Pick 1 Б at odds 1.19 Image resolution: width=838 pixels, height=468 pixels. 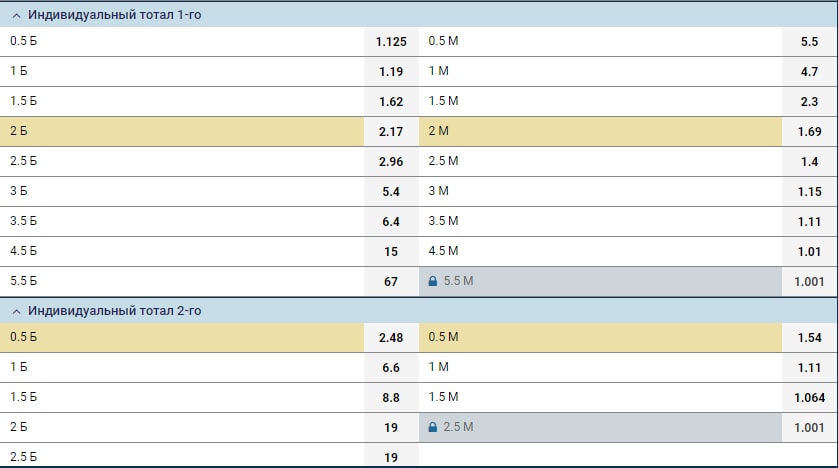click(x=390, y=72)
